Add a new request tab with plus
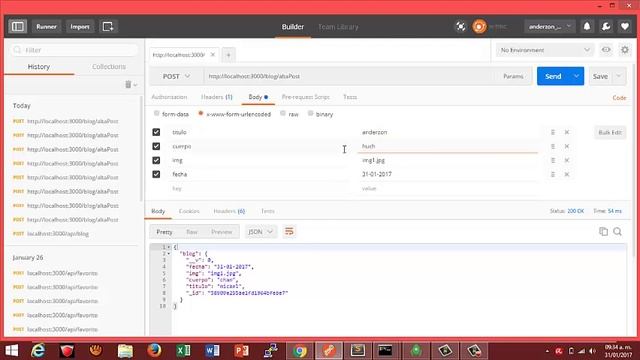640x360 pixels. coord(229,55)
